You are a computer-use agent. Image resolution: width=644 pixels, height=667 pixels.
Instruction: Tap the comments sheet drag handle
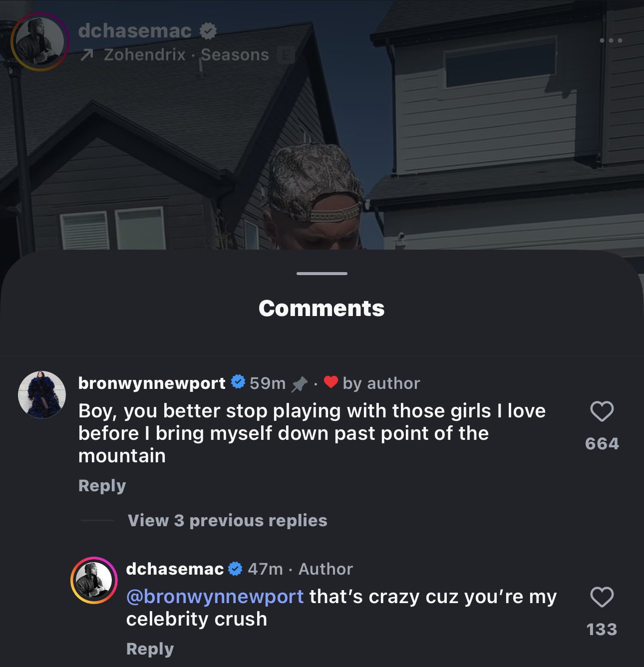pyautogui.click(x=322, y=274)
